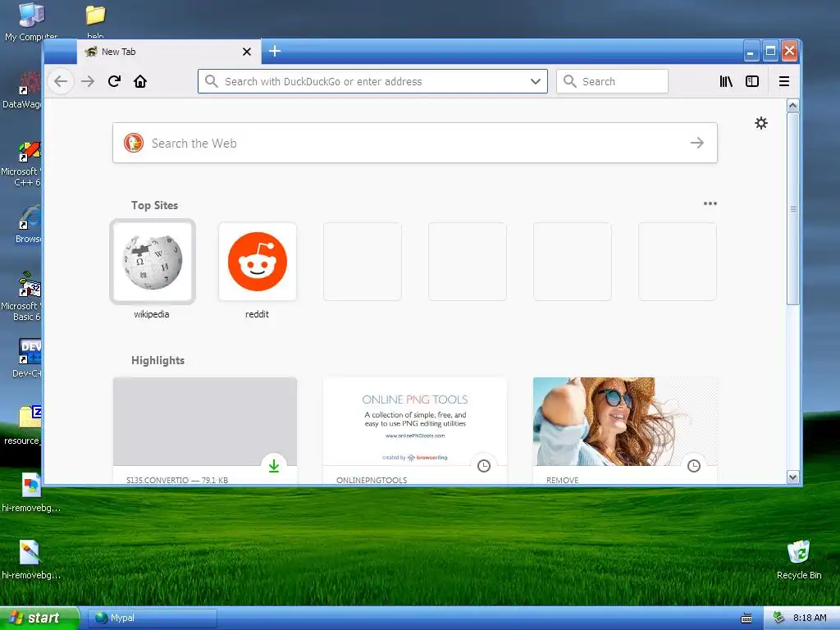
Task: Open the Online PNG Tools highlight
Action: [x=415, y=431]
